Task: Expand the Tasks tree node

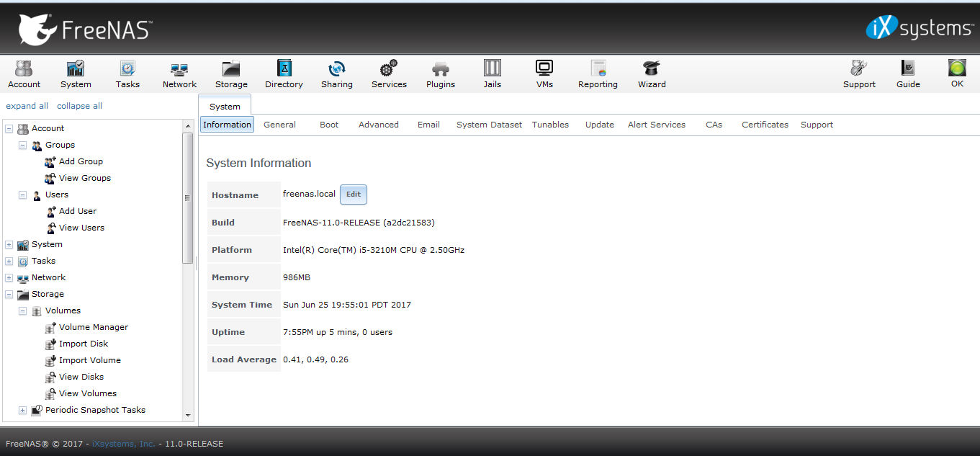Action: pyautogui.click(x=9, y=261)
